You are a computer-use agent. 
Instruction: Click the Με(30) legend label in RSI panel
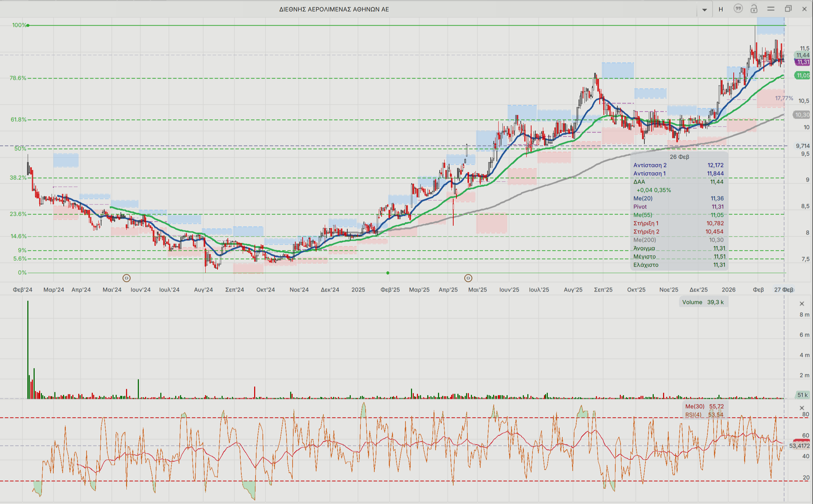pos(695,406)
